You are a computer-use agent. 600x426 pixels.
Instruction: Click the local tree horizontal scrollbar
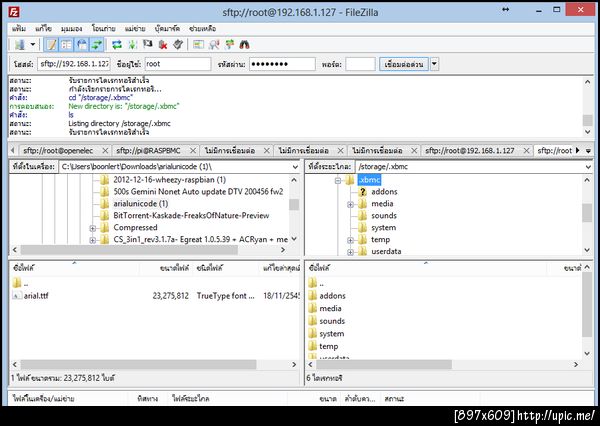pos(129,250)
